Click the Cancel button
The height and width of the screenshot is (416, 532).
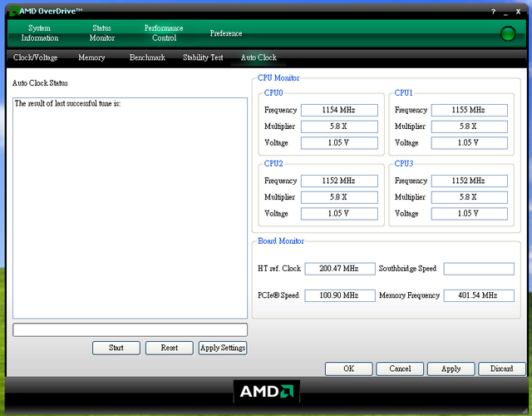(x=400, y=369)
